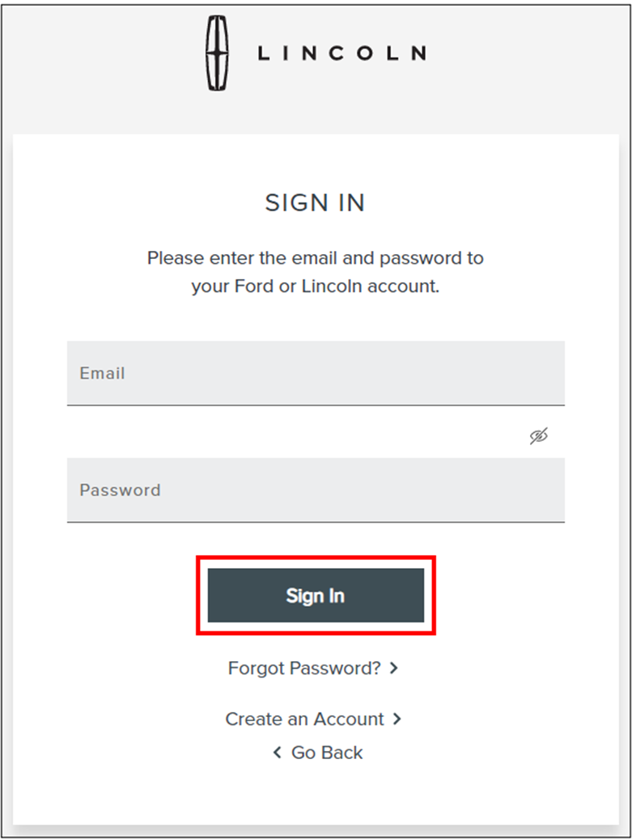Image resolution: width=632 pixels, height=840 pixels.
Task: Click the chevron beside Forgot Password
Action: pos(393,668)
